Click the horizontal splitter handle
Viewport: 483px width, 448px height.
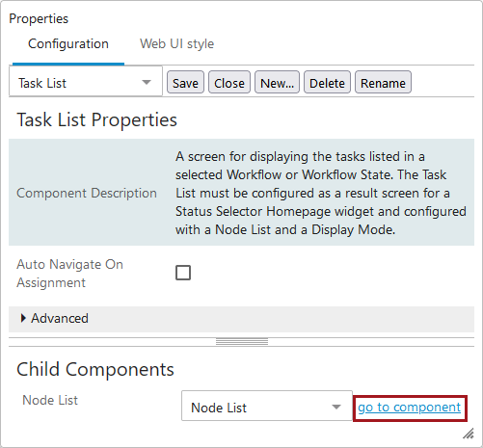tap(242, 342)
